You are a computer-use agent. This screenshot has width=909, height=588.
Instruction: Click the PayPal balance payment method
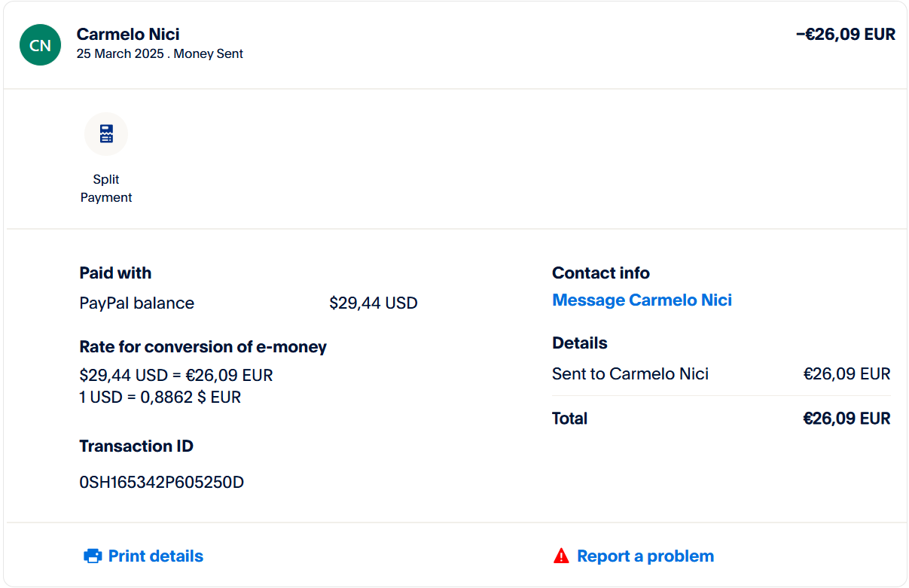pos(136,303)
